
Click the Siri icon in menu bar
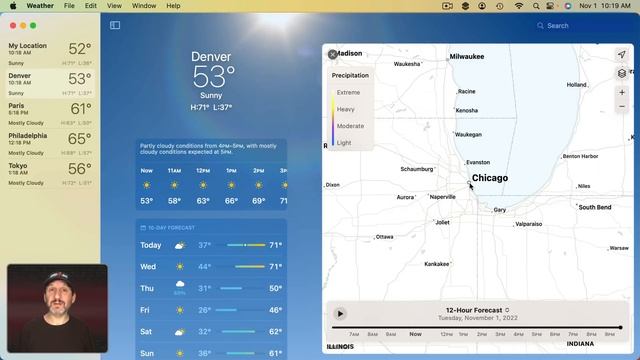[567, 6]
